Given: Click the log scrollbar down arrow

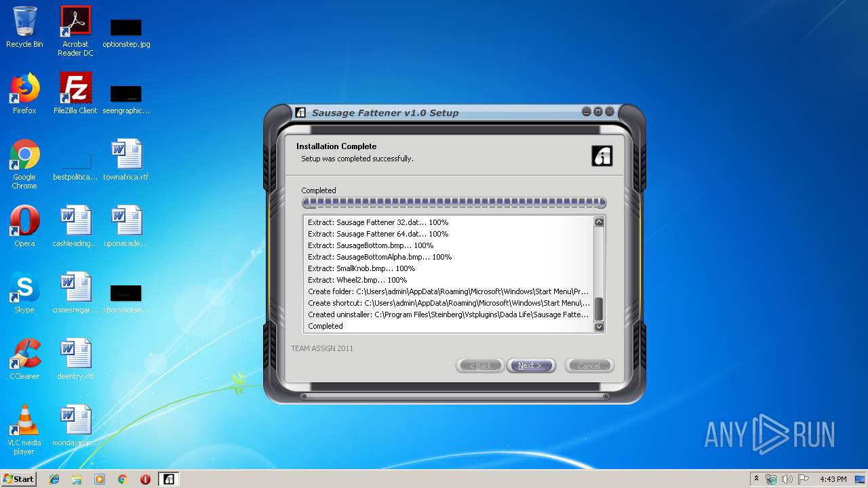Looking at the screenshot, I should click(x=599, y=327).
